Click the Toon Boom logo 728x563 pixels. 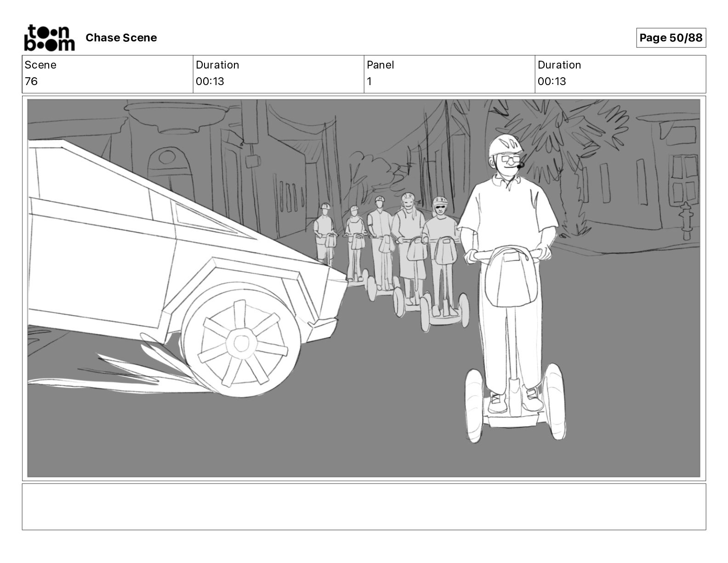49,38
